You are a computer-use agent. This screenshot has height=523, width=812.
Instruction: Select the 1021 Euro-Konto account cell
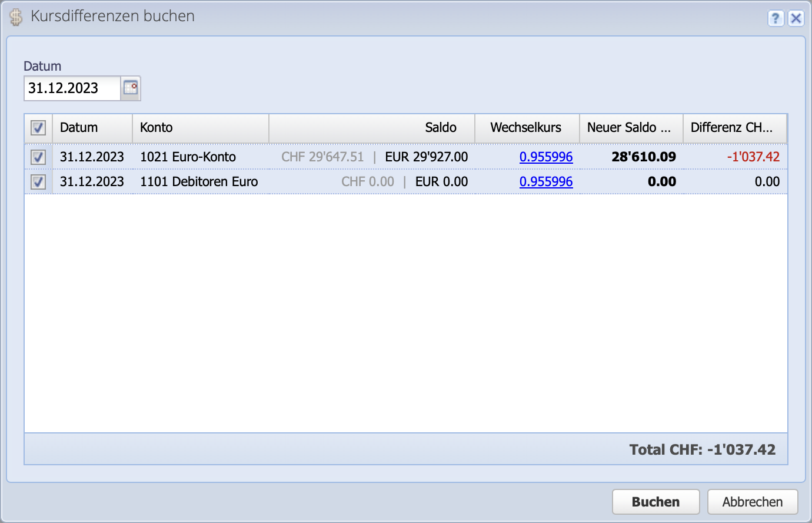tap(188, 157)
